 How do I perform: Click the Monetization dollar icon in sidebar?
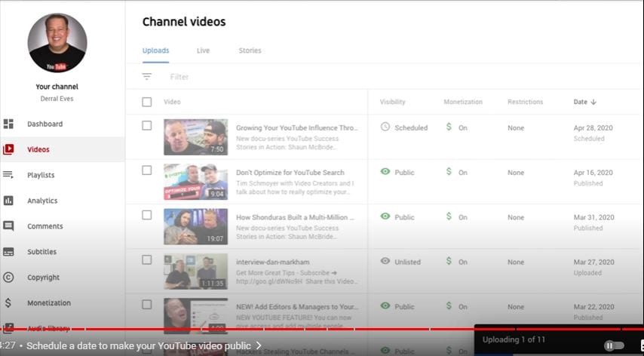coord(8,303)
